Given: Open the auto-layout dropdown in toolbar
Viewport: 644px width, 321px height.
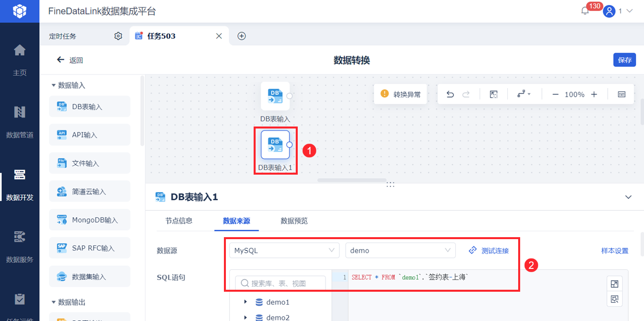Looking at the screenshot, I should pyautogui.click(x=524, y=94).
